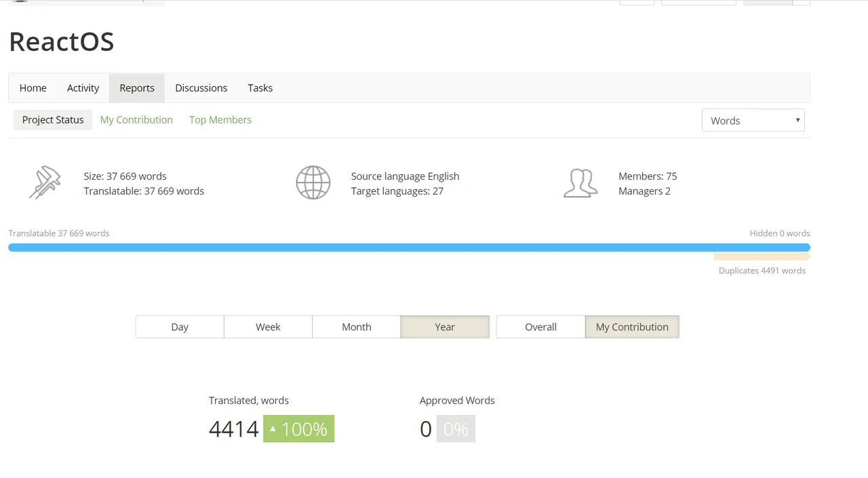This screenshot has height=478, width=868.
Task: Click "Translatable: 37 669 words" stat line
Action: coord(144,191)
